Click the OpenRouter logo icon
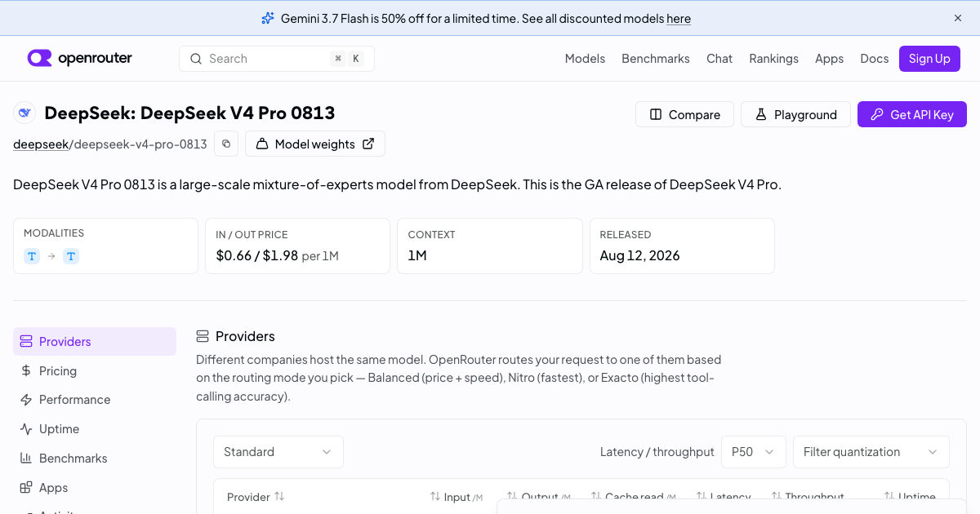Screen dimensions: 980x514 tap(39, 58)
